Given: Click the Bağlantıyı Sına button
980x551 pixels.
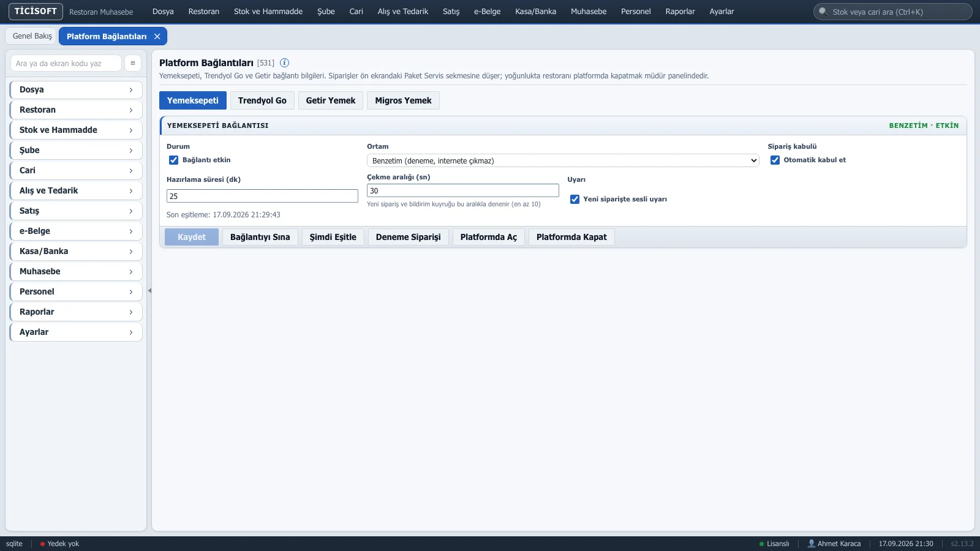Looking at the screenshot, I should click(x=260, y=237).
